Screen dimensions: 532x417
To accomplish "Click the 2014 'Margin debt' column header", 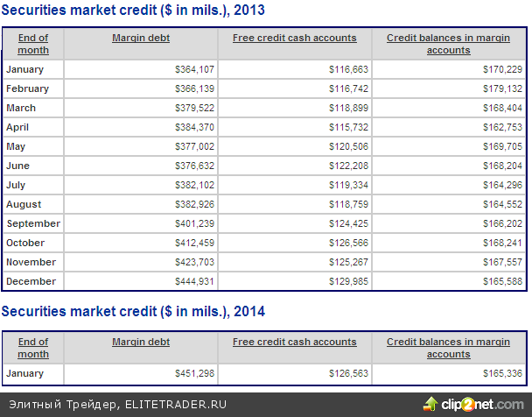I will (x=141, y=343).
